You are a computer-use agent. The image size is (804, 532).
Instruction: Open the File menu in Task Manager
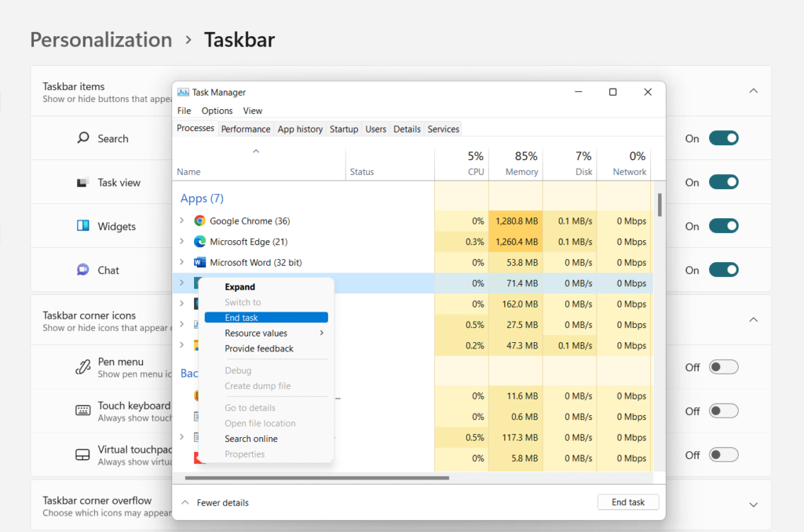point(184,111)
